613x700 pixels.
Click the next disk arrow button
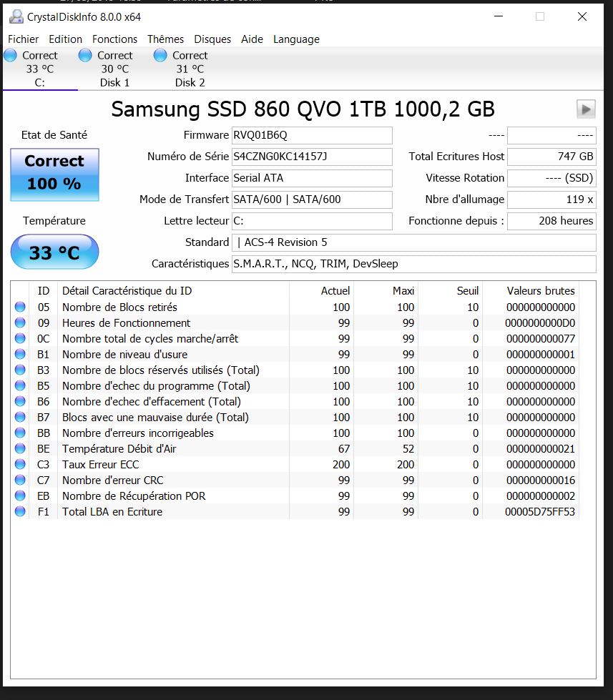(x=586, y=109)
